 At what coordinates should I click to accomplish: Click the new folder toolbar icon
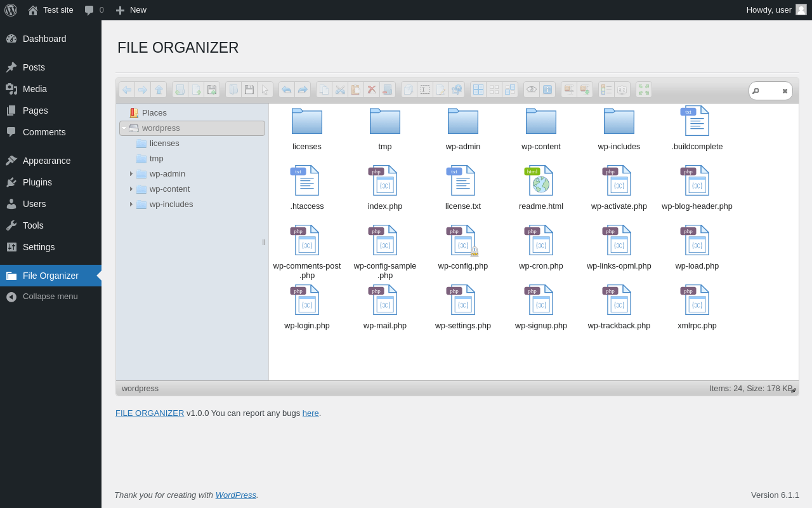pos(180,90)
